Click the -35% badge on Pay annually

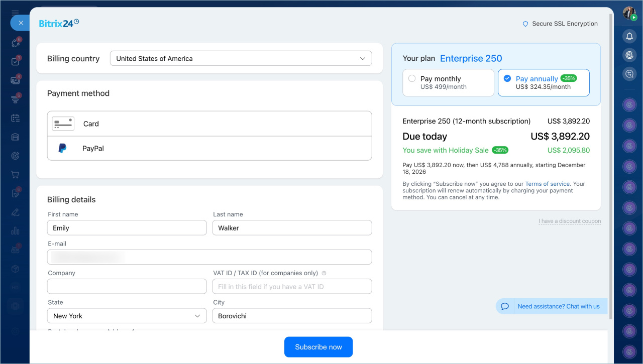coord(569,78)
